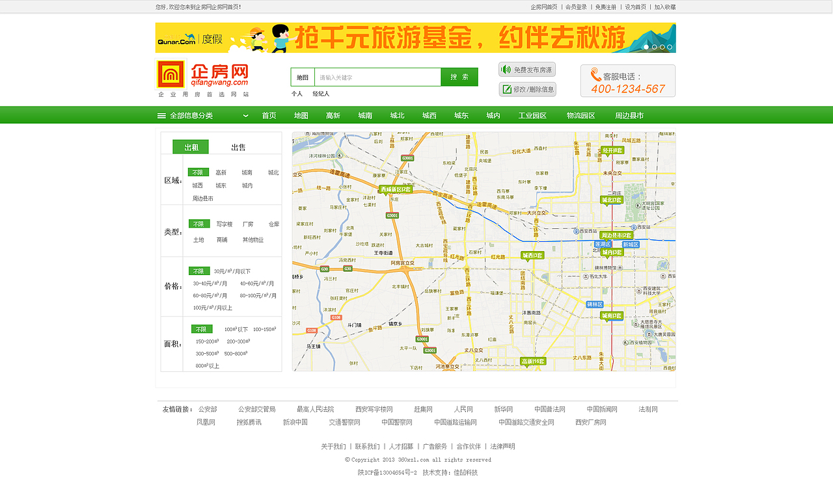Select 100㎡以下 area filter
This screenshot has width=833, height=504.
236,329
